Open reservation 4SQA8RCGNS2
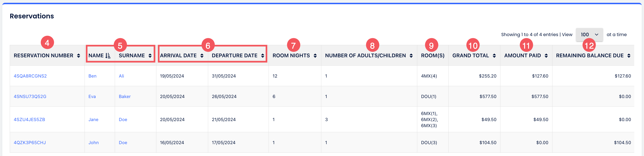 [30, 76]
